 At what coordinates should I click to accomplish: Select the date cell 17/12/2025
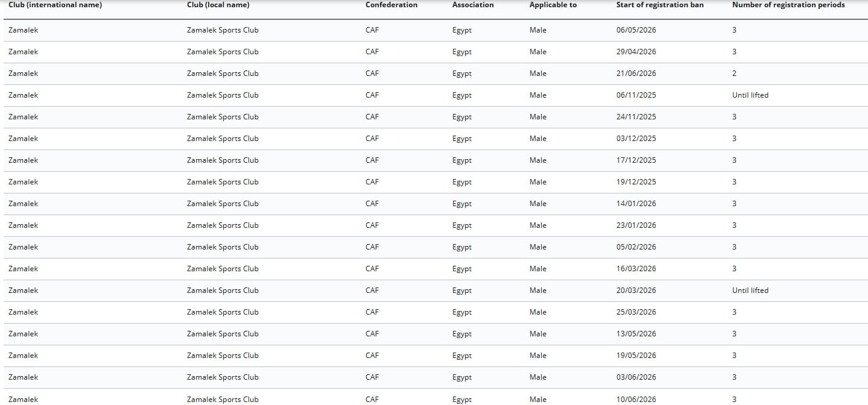(636, 160)
